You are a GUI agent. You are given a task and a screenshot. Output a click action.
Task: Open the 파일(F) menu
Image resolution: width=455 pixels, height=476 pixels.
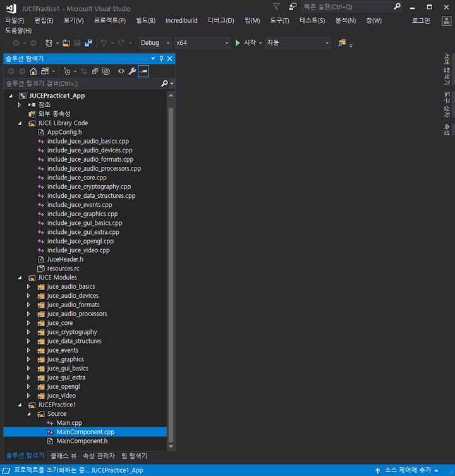point(15,21)
